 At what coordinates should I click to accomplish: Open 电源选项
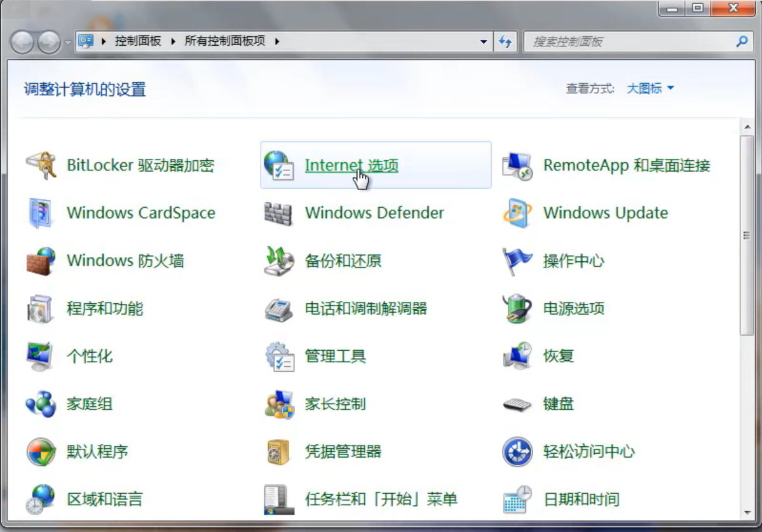tap(574, 309)
